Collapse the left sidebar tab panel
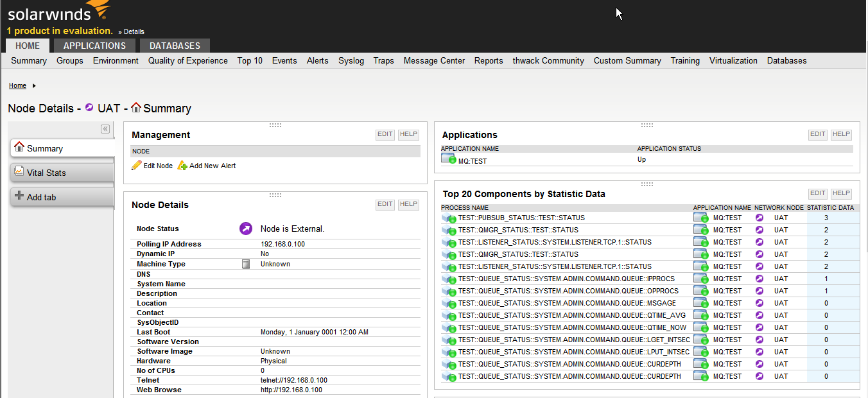This screenshot has width=868, height=398. click(x=105, y=129)
